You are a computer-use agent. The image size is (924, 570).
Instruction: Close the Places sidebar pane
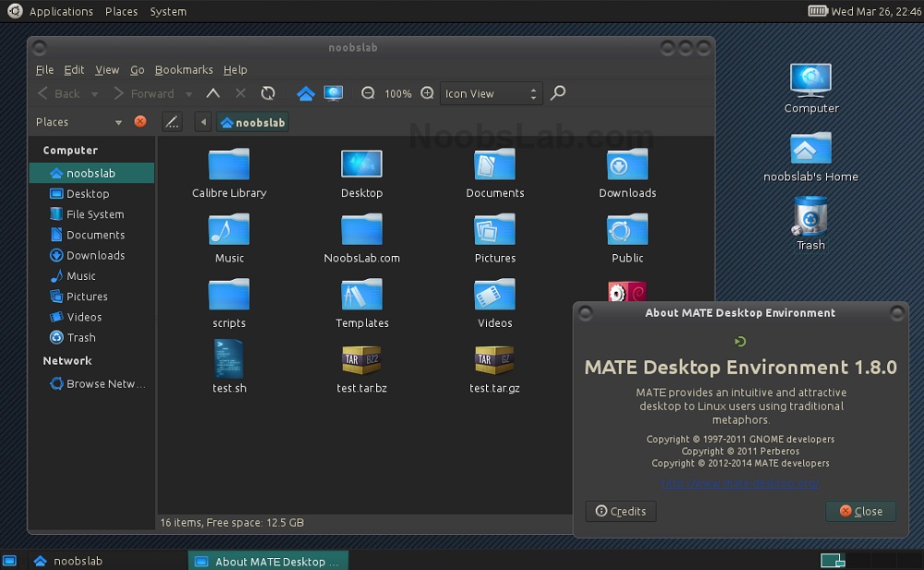pos(140,121)
